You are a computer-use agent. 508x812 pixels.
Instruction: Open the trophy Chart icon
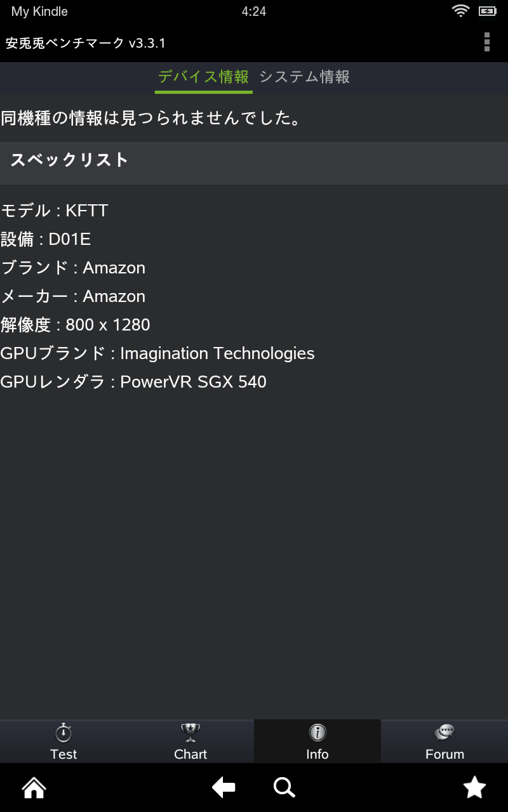(x=190, y=733)
